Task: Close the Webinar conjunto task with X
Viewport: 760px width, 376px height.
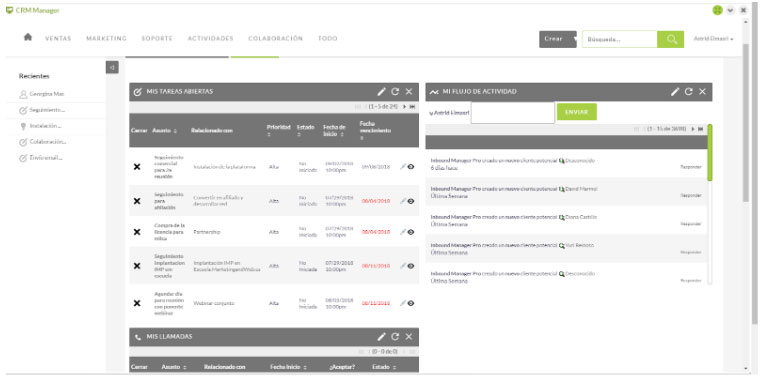Action: point(137,303)
